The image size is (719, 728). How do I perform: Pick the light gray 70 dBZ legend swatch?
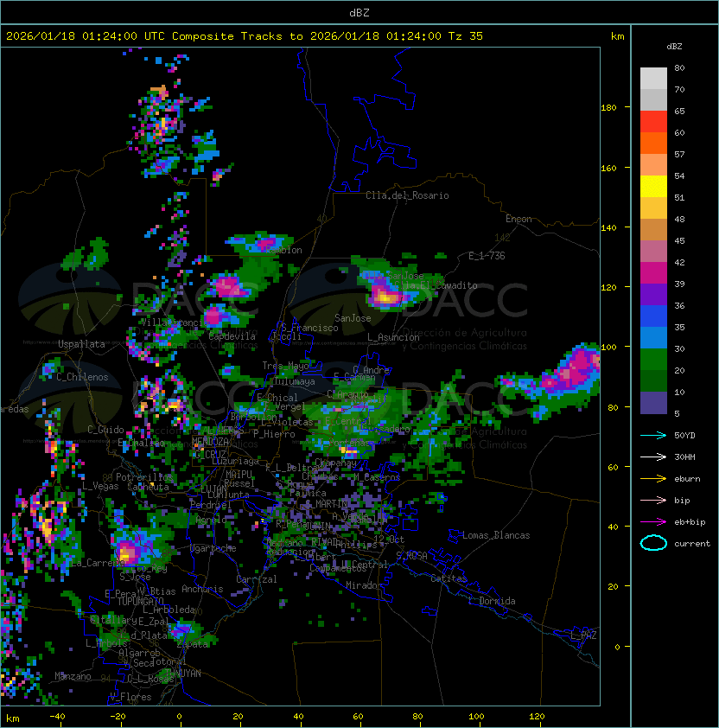point(653,79)
